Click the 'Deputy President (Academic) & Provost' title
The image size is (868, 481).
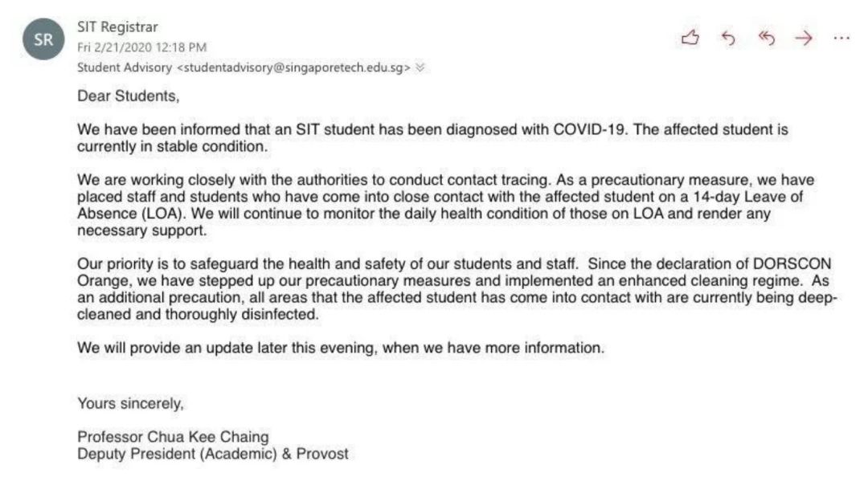click(213, 454)
